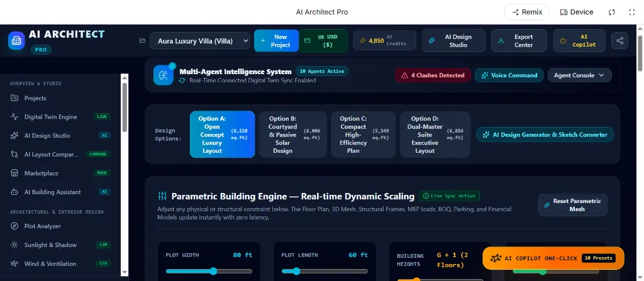644x281 pixels.
Task: Click the 4 Clashes Detected alert
Action: point(433,75)
